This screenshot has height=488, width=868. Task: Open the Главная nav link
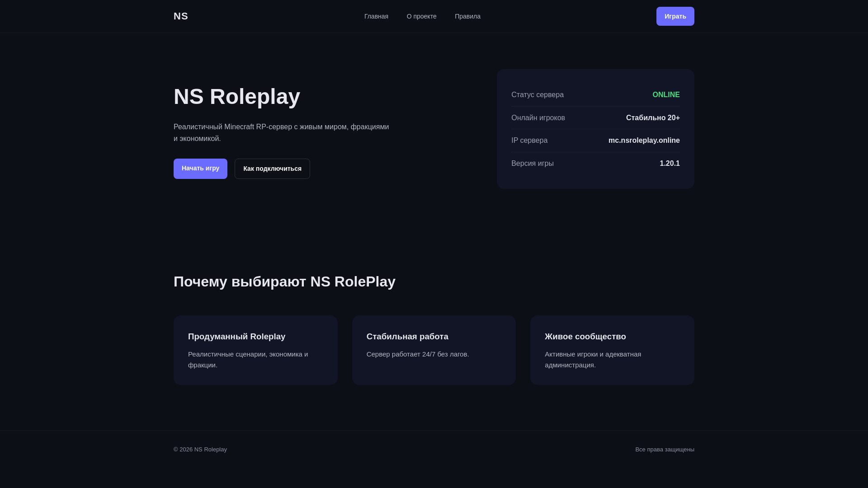point(376,16)
